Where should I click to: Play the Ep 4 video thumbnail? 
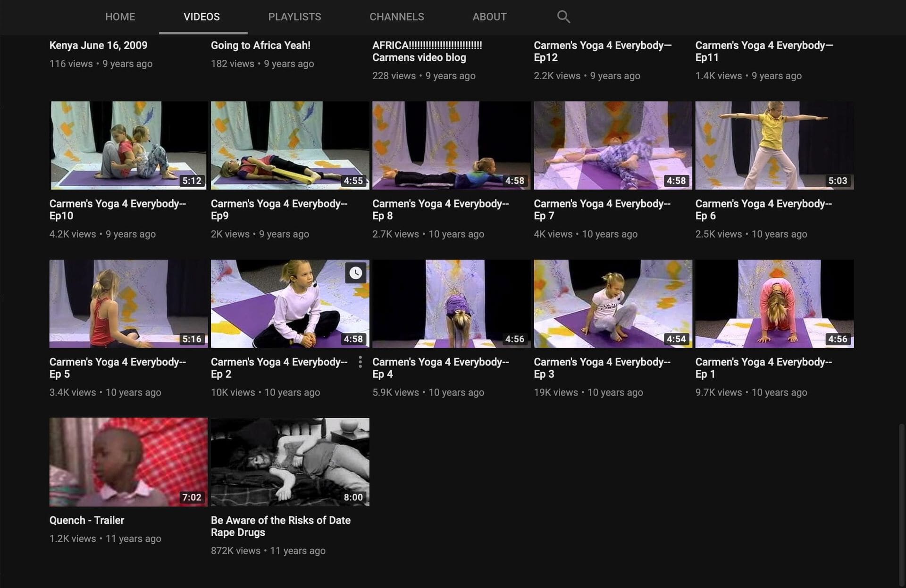click(451, 304)
